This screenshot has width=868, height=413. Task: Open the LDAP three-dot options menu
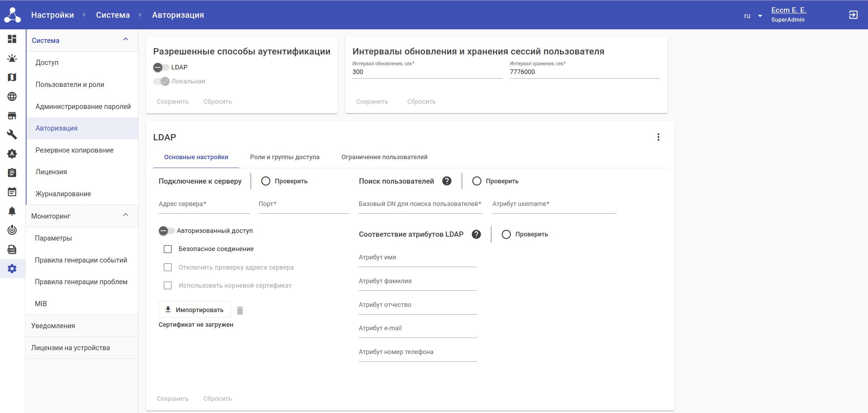(x=658, y=137)
